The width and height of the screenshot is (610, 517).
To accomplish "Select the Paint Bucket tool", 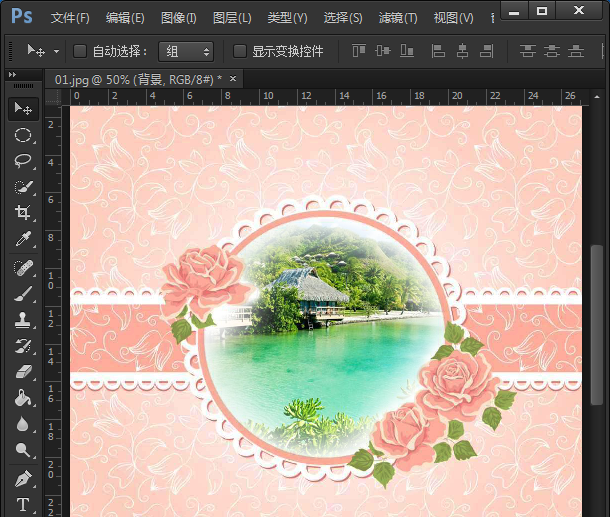I will [x=22, y=398].
